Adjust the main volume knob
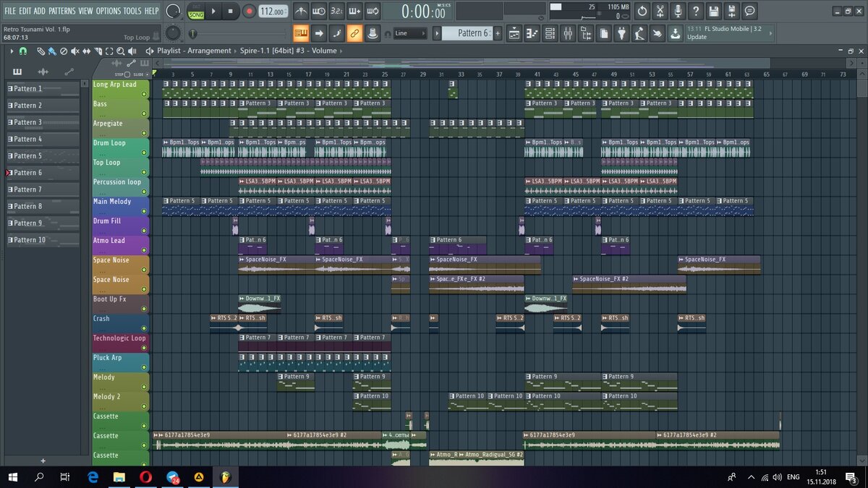Image resolution: width=868 pixels, height=488 pixels. 173,11
